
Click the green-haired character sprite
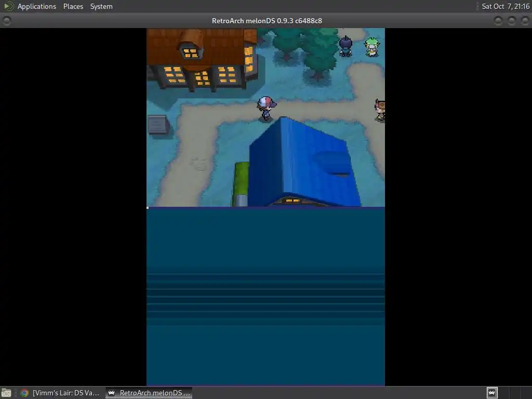coord(372,47)
